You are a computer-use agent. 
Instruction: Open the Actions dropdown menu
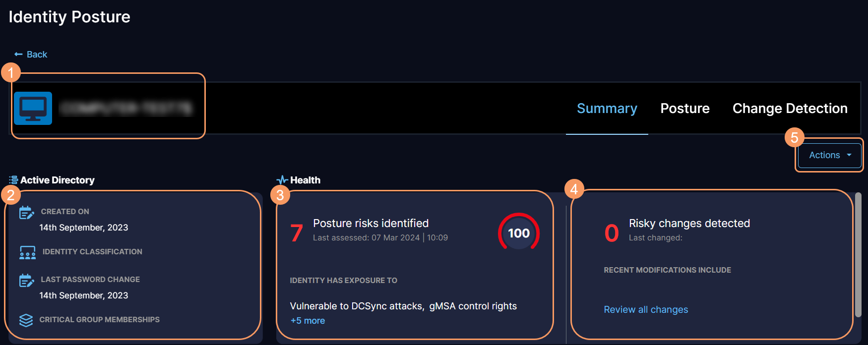(824, 155)
